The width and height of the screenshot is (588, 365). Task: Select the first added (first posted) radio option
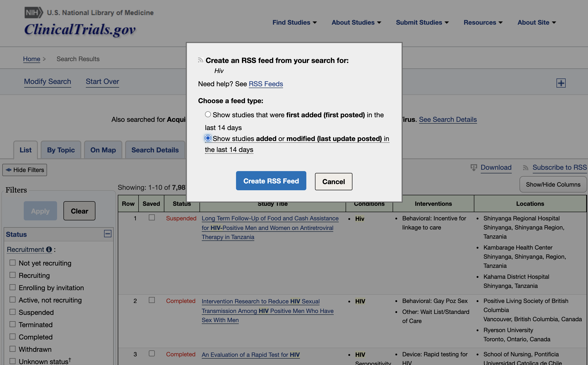tap(208, 115)
